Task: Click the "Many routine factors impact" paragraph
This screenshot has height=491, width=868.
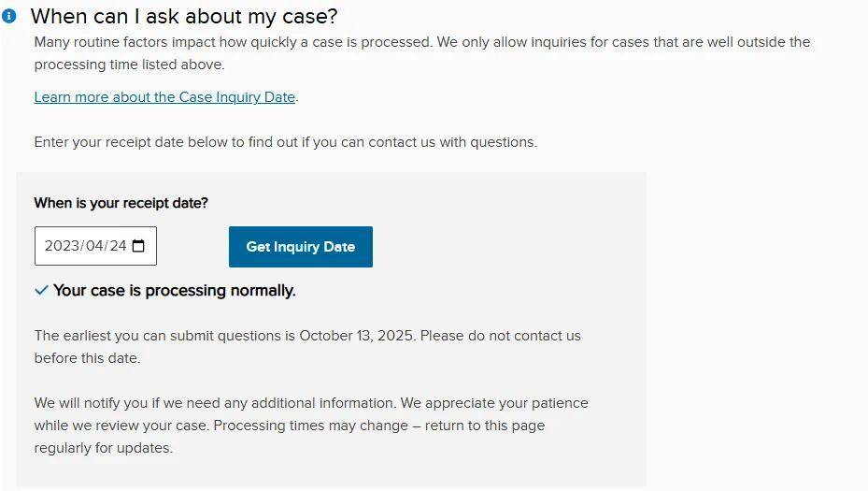Action: (x=421, y=42)
